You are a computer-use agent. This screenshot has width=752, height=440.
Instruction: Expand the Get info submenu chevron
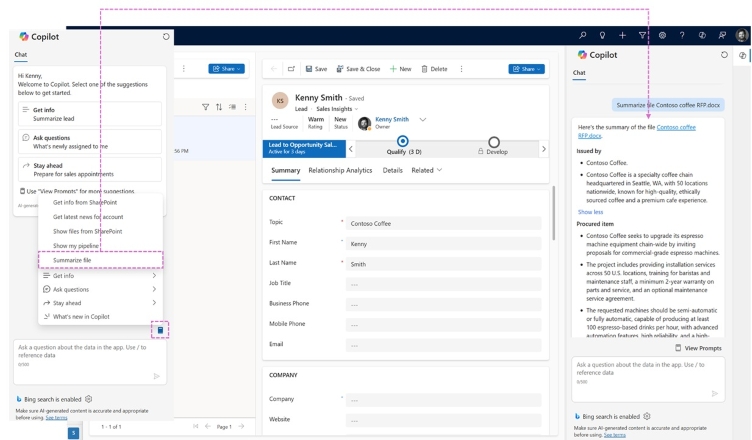[154, 275]
